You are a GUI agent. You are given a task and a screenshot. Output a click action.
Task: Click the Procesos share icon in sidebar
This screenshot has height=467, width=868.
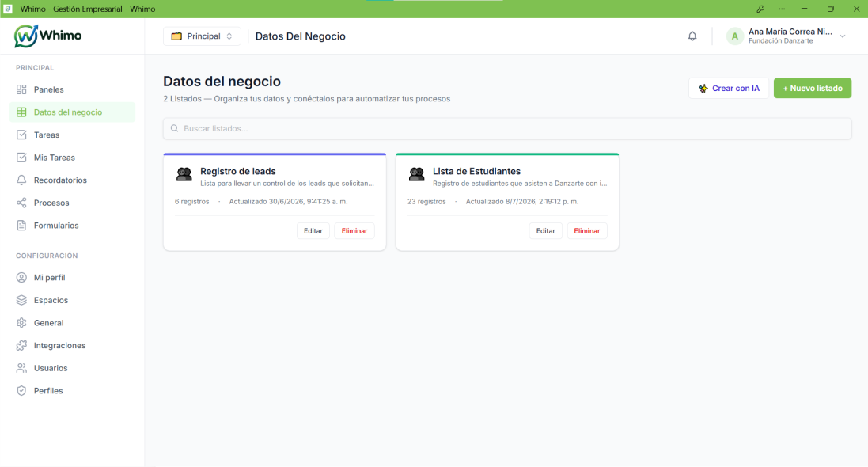(x=21, y=203)
